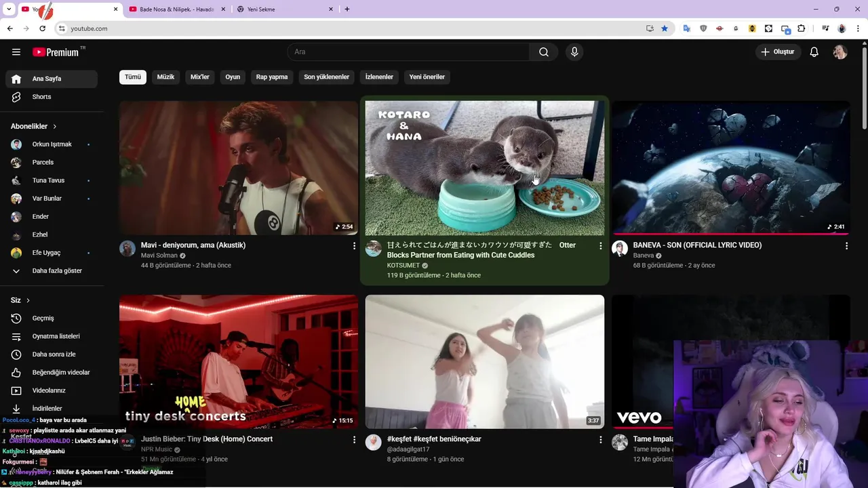Click the YouTube Premium logo
This screenshot has width=868, height=488.
pos(56,52)
